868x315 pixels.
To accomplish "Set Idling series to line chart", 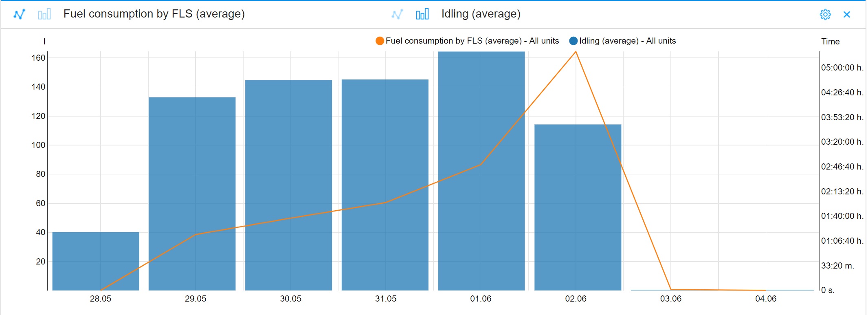I will point(397,14).
